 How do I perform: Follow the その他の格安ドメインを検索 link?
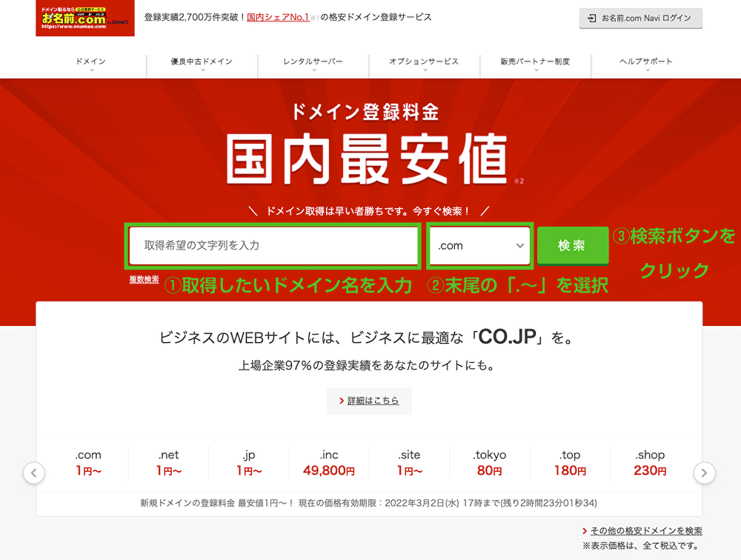pos(646,531)
